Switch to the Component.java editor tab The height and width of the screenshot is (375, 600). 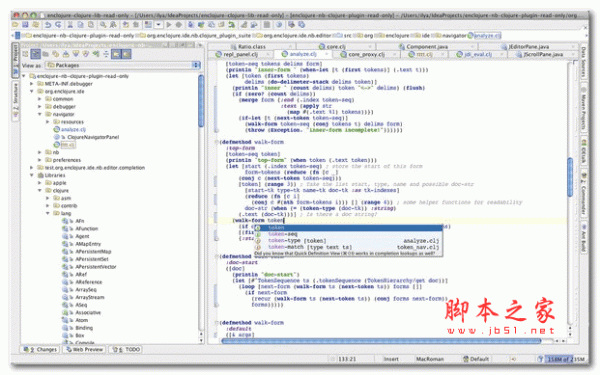pos(426,46)
